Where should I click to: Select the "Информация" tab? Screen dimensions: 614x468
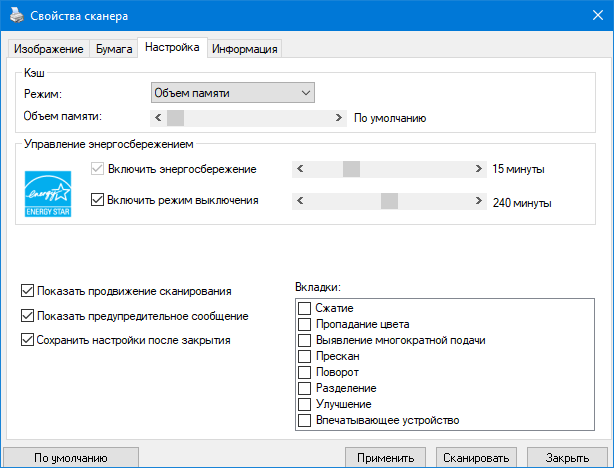pyautogui.click(x=244, y=49)
